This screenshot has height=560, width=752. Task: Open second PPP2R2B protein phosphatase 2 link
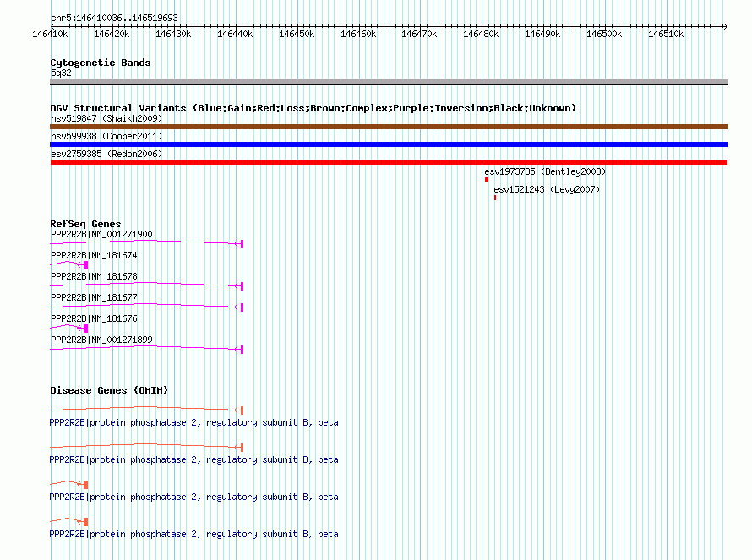tap(193, 459)
